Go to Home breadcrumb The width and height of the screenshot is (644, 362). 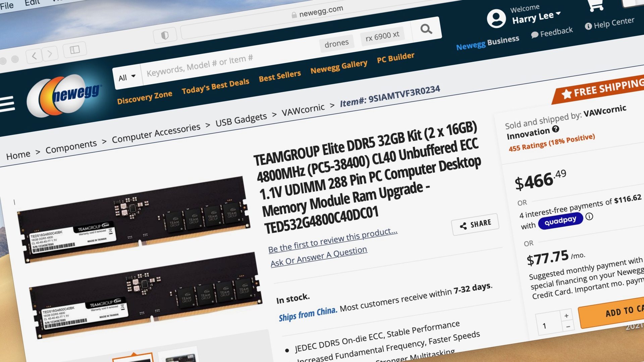pos(18,155)
